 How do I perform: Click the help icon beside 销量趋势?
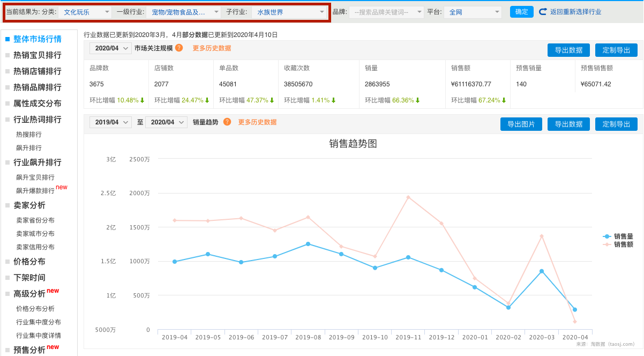[227, 122]
